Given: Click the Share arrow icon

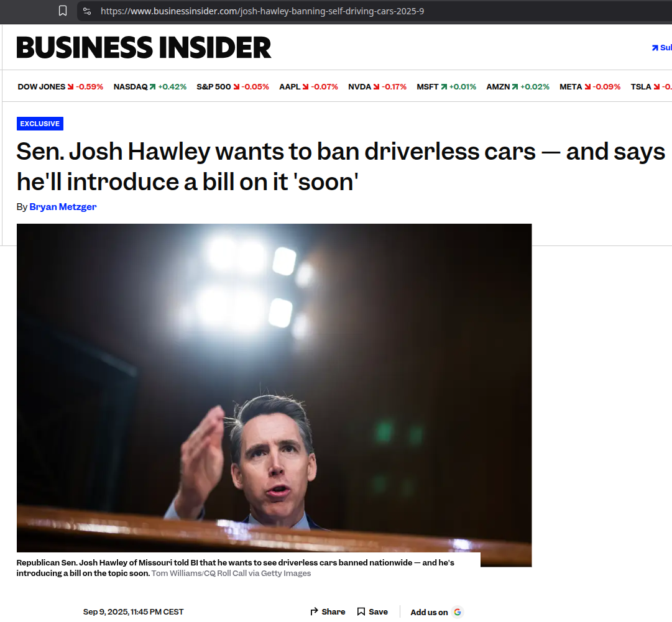Looking at the screenshot, I should pyautogui.click(x=315, y=611).
